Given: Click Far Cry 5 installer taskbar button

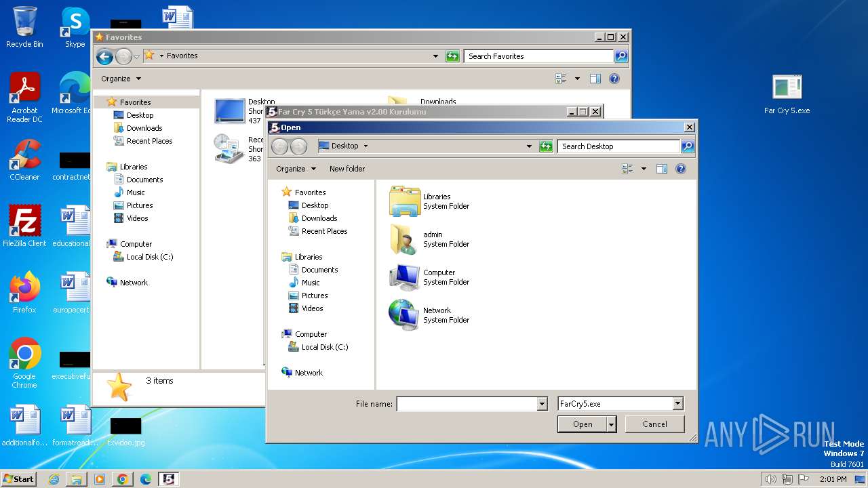Looking at the screenshot, I should [x=168, y=479].
